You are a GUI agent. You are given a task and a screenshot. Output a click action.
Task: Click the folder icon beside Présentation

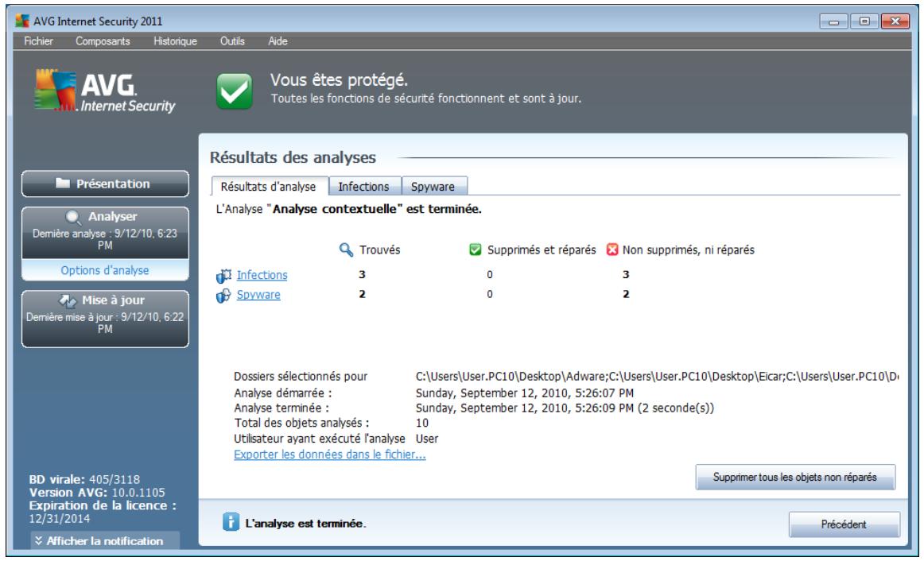63,183
